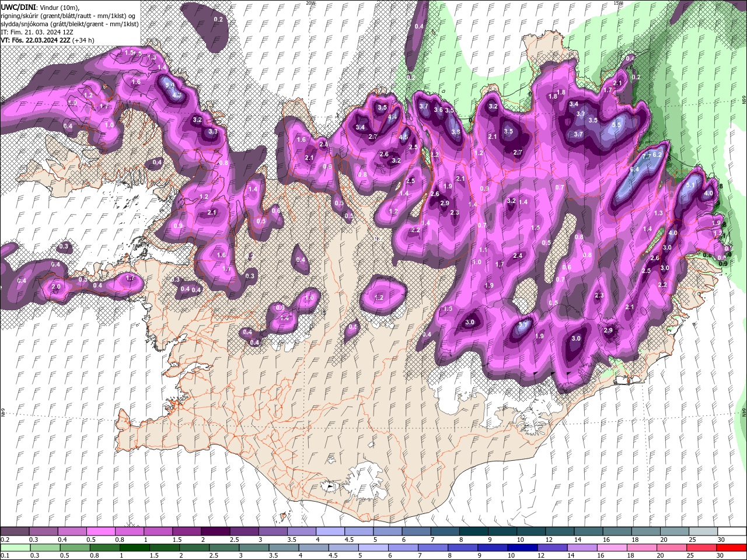747x560 pixels.
Task: Choose the light gray 25–30 upper legend swatch
Action: [x=703, y=531]
